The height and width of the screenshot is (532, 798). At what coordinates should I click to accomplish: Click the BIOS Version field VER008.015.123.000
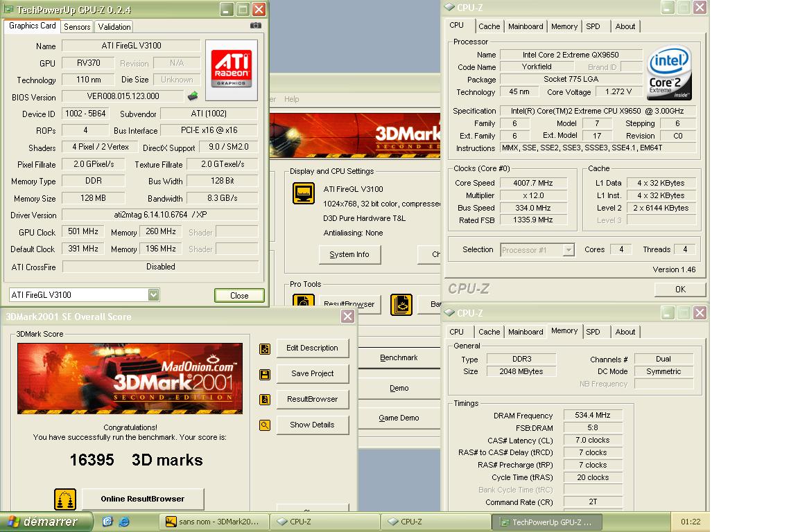pyautogui.click(x=123, y=96)
